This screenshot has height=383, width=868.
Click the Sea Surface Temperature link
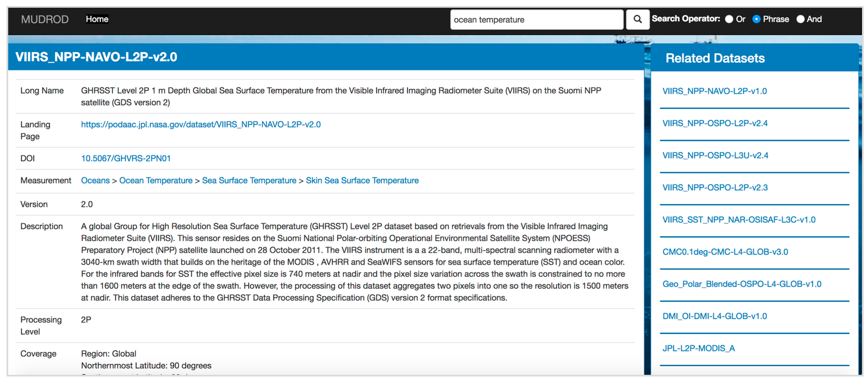coord(249,181)
